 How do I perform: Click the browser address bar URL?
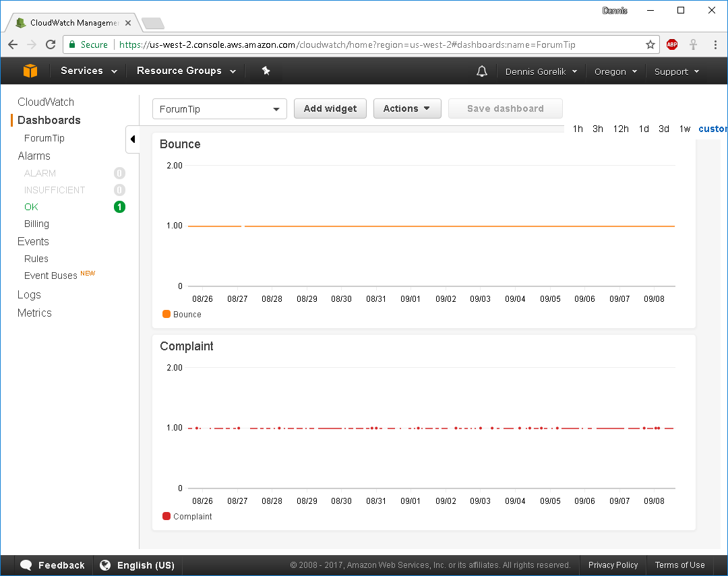(x=347, y=44)
